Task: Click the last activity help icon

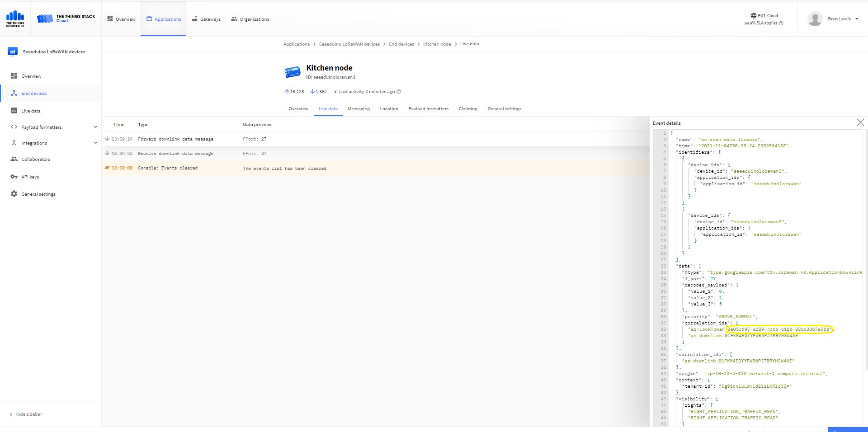Action: tap(399, 92)
